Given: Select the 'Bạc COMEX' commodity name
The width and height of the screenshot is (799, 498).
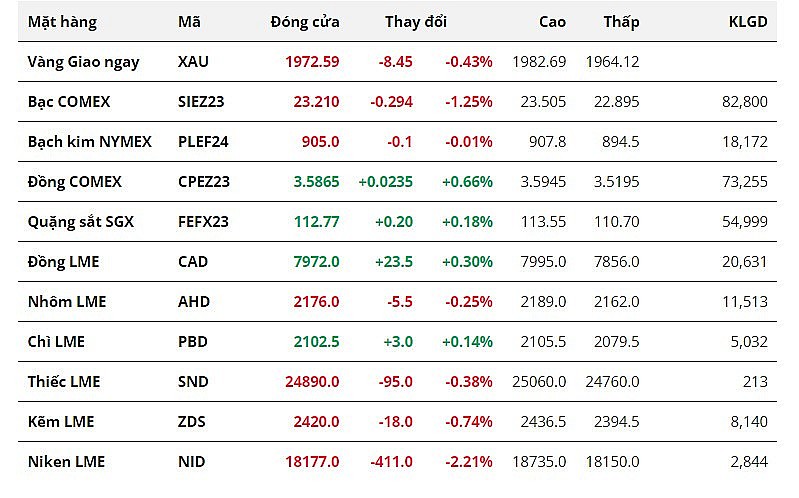Looking at the screenshot, I should pyautogui.click(x=69, y=102).
